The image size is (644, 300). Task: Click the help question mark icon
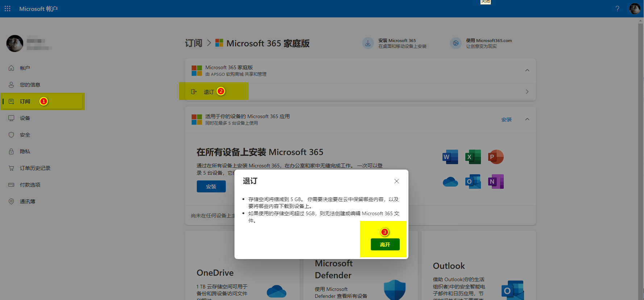pyautogui.click(x=617, y=9)
